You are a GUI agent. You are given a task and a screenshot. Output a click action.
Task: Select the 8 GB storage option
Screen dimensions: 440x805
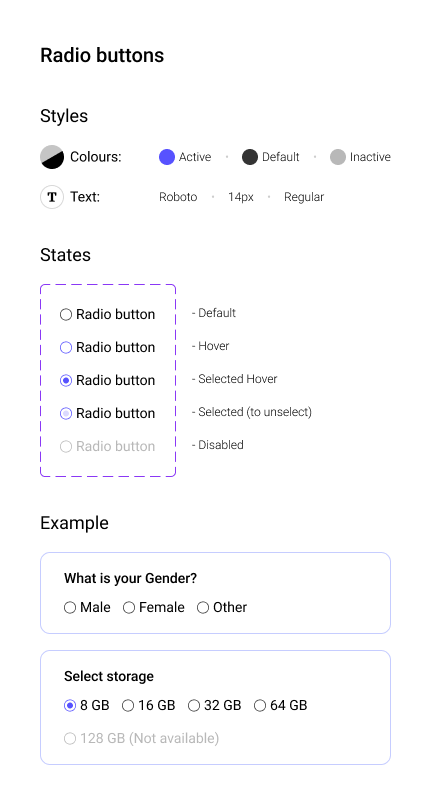(70, 705)
